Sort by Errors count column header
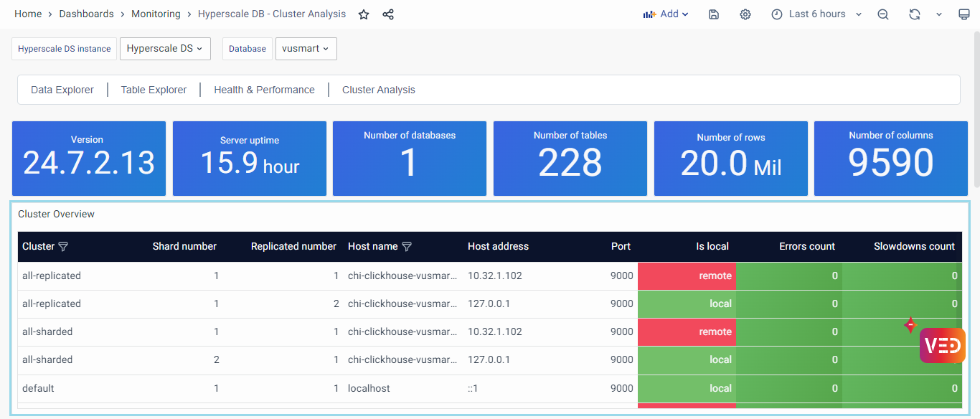 (x=806, y=247)
